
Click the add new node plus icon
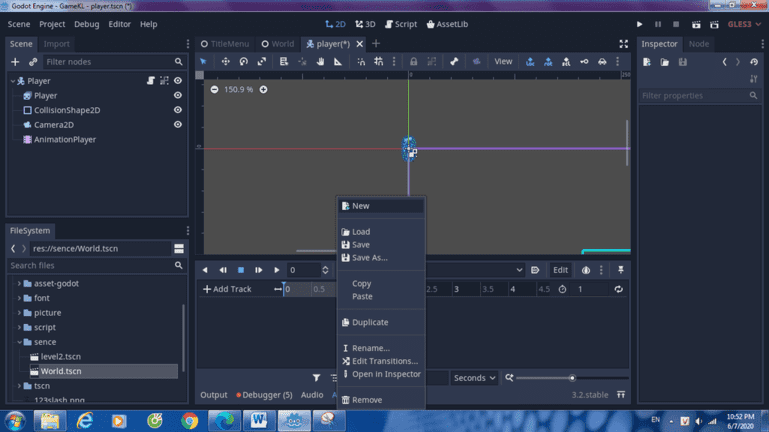[x=16, y=62]
